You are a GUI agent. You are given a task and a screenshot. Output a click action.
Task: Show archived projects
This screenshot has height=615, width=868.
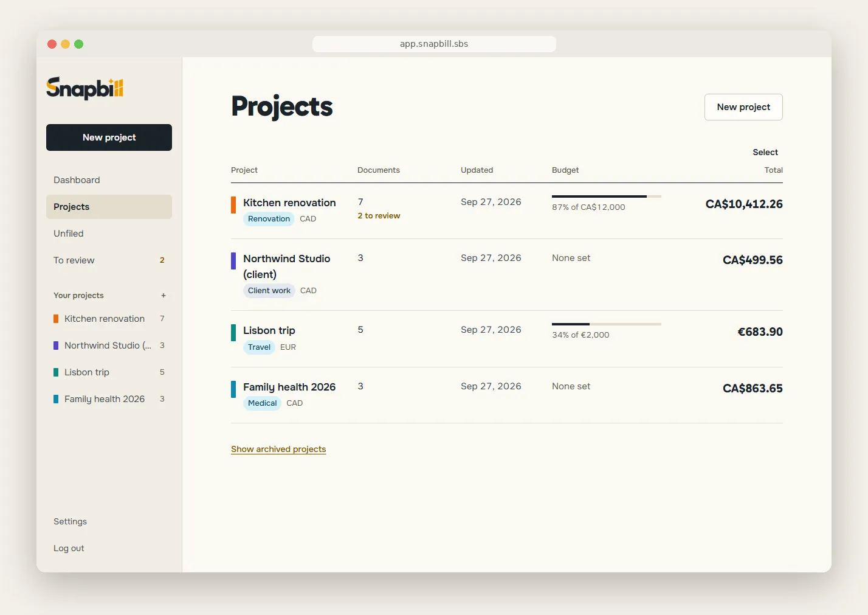(278, 449)
